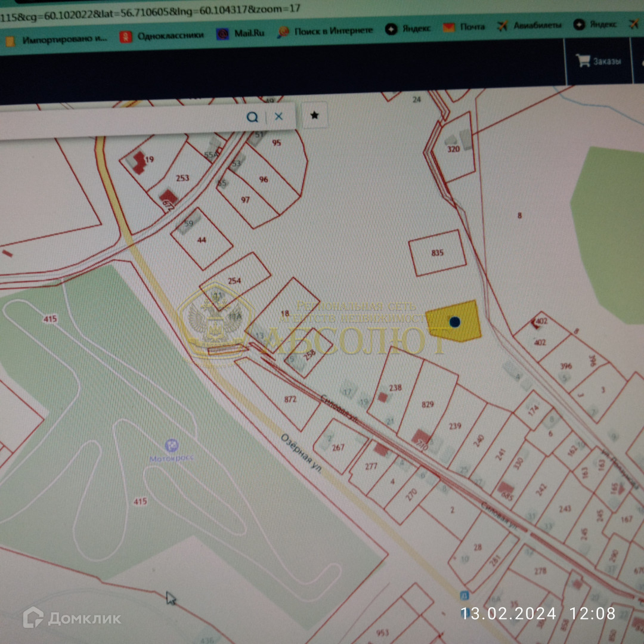Open the Поиск в Интернете bookmark
This screenshot has height=644, width=644.
click(x=326, y=30)
